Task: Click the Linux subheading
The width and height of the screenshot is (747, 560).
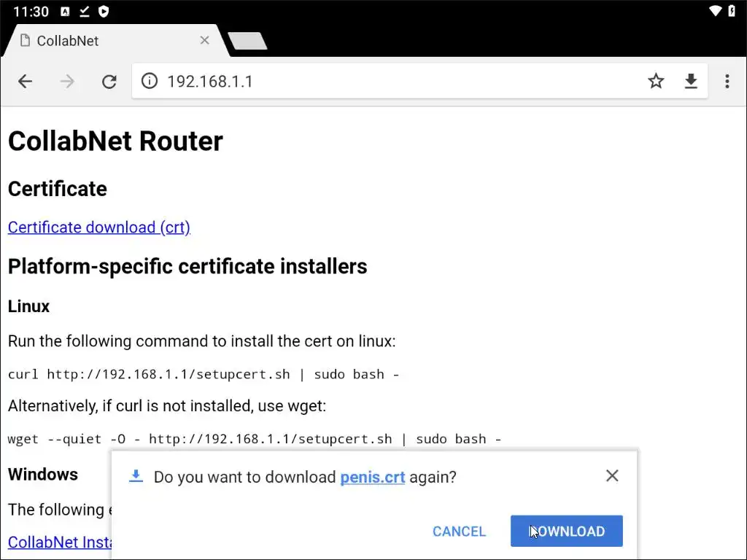Action: [x=28, y=306]
